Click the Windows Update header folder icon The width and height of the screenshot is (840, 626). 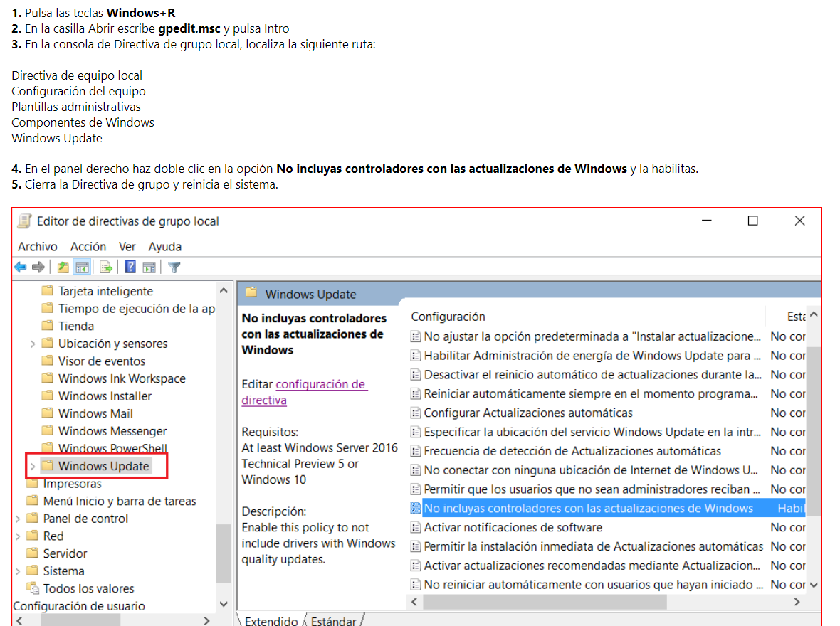pyautogui.click(x=251, y=293)
